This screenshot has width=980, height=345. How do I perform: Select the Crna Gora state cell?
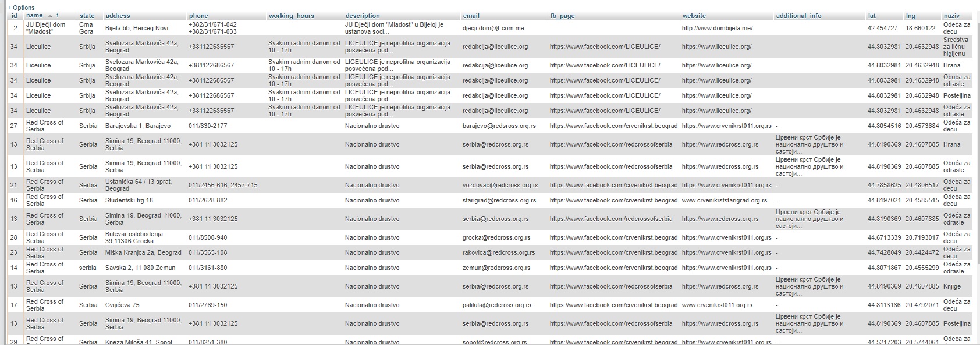(x=86, y=28)
